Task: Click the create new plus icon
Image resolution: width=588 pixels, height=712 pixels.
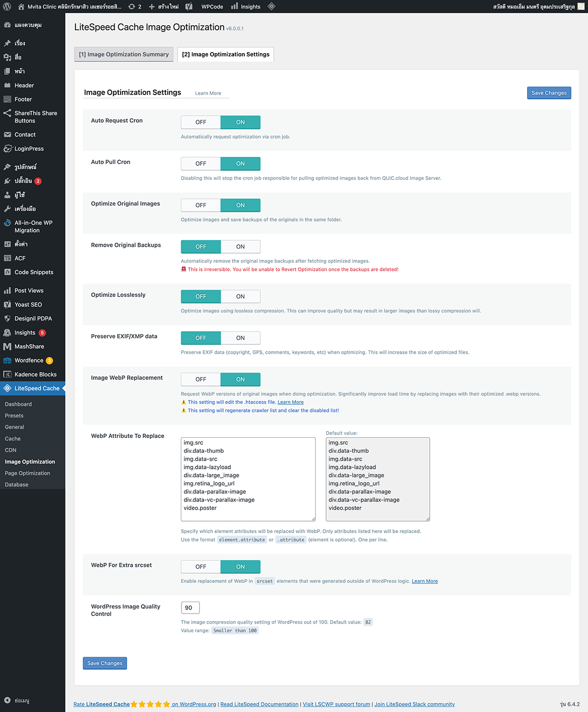Action: click(152, 7)
